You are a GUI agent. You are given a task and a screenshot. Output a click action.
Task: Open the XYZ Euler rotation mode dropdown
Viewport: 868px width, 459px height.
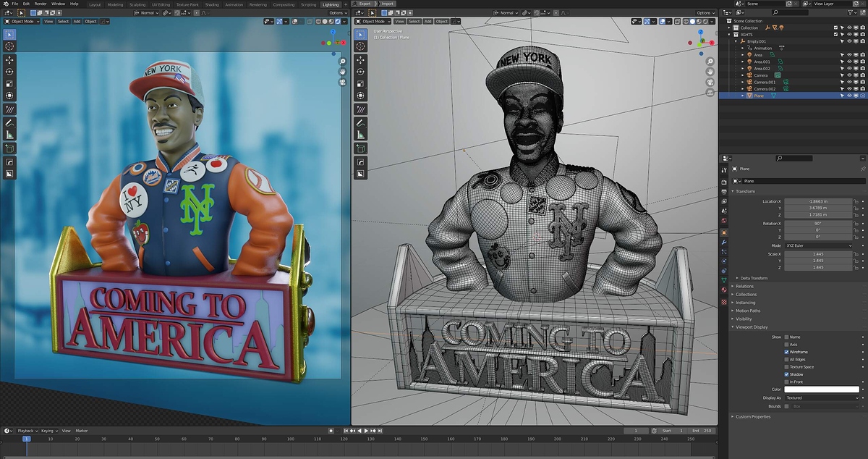pos(820,245)
